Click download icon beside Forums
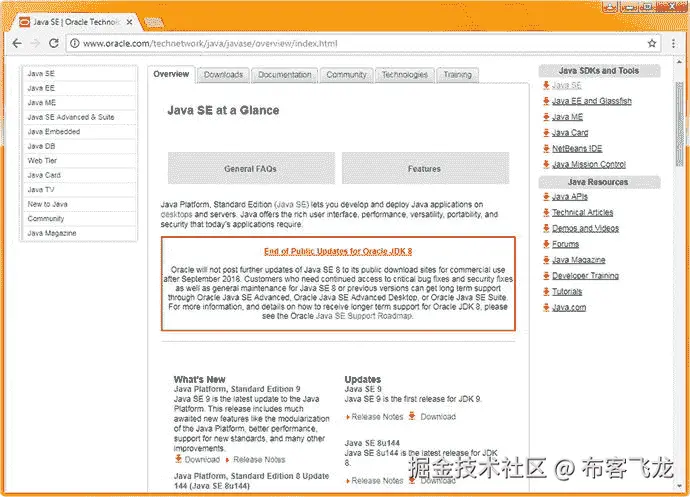The width and height of the screenshot is (690, 497). (x=546, y=244)
